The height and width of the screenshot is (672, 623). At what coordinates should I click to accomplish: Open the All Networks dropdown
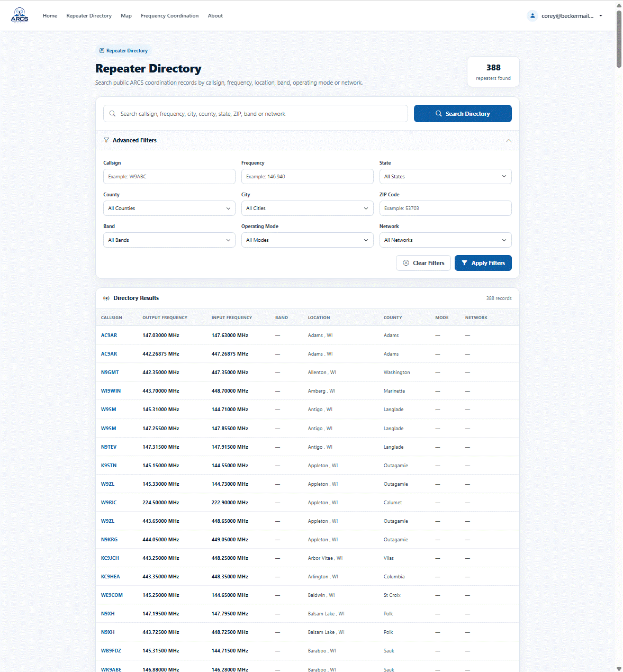point(445,240)
